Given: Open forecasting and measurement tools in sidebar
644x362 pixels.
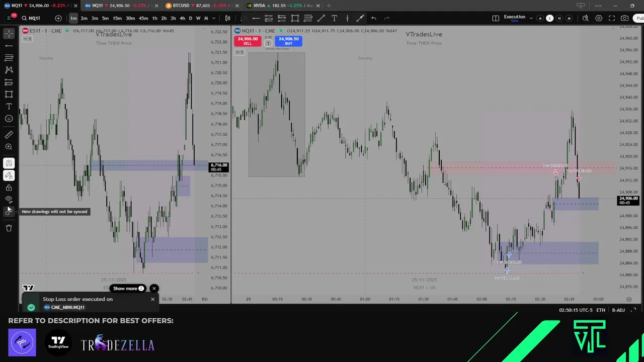Looking at the screenshot, I should pos(9,82).
